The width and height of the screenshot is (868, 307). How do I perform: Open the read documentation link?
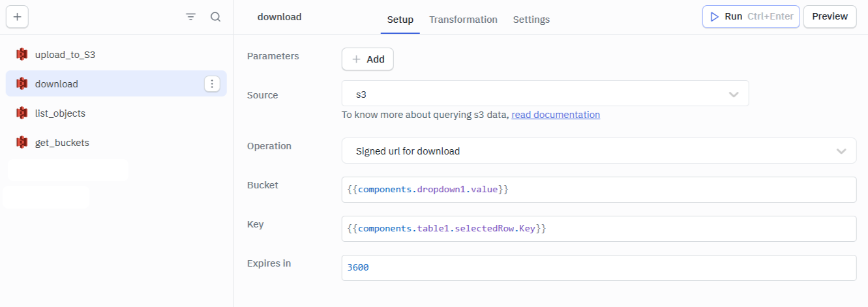coord(556,115)
